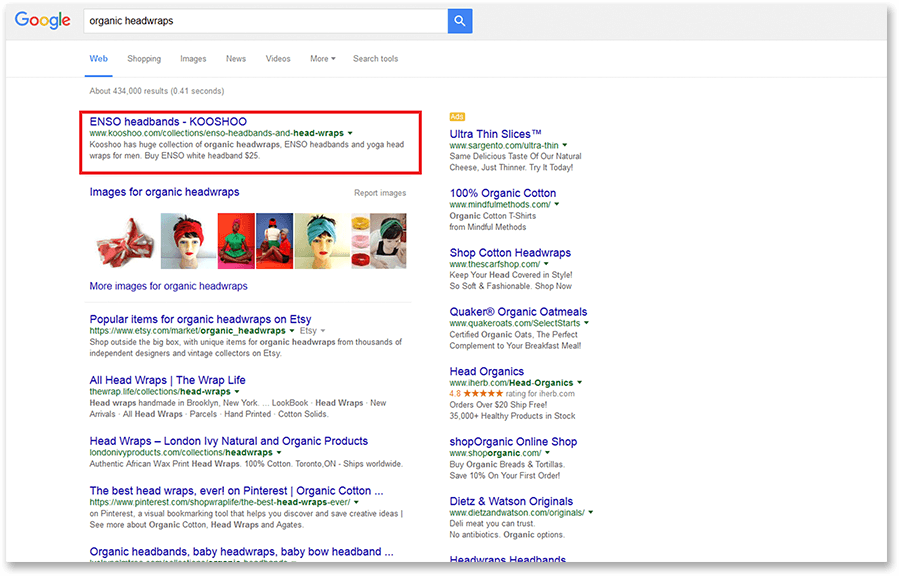The height and width of the screenshot is (576, 899).
Task: Switch to the Shopping tab
Action: (x=144, y=59)
